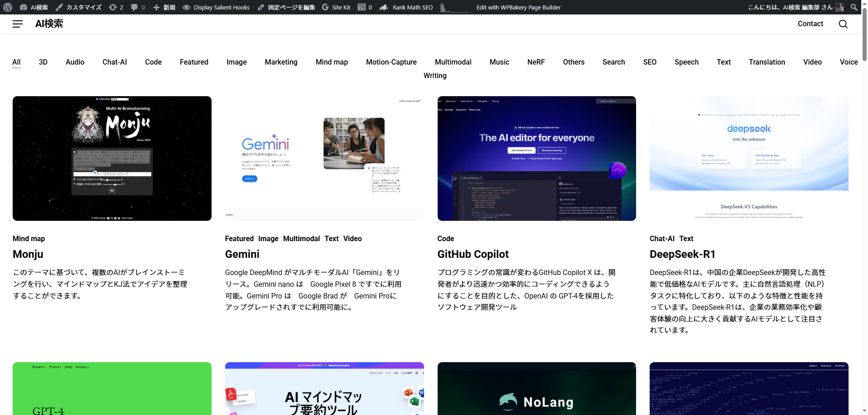Click Text tag on DeepSeek-R1 card

(686, 238)
